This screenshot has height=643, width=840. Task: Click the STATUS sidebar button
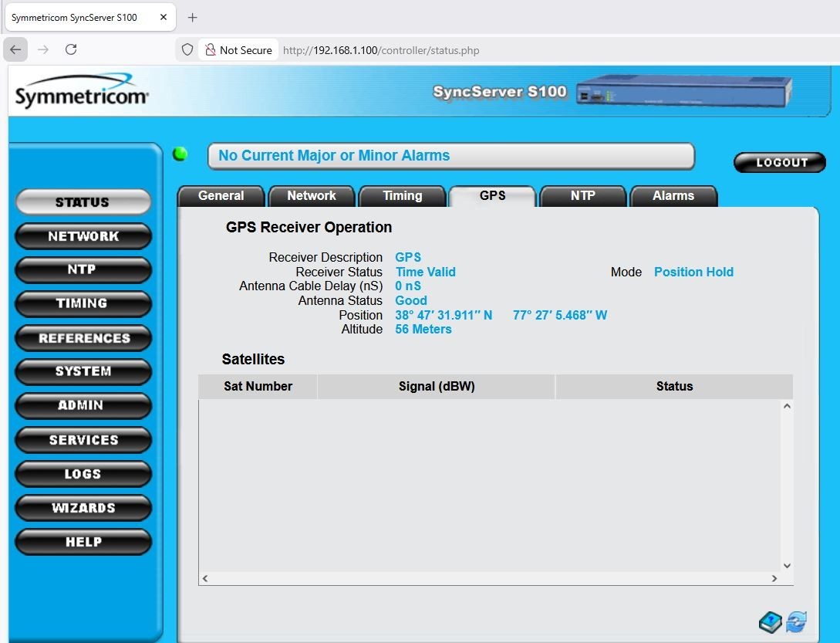pos(83,202)
